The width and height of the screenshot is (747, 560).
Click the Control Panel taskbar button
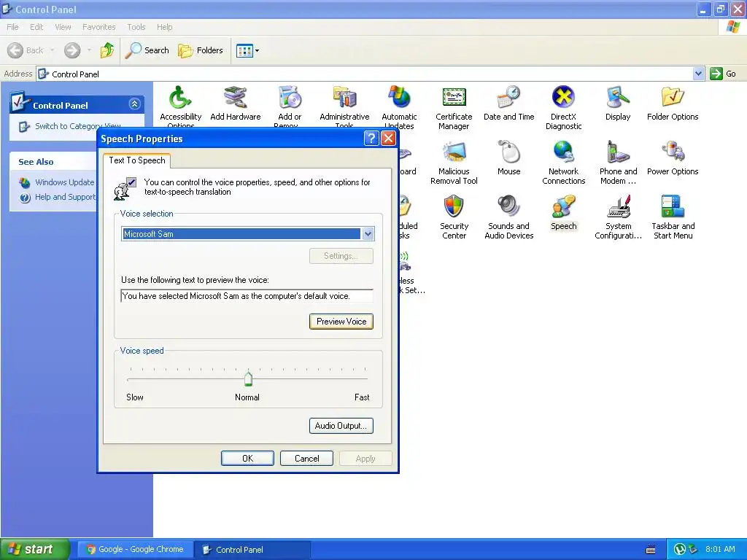(252, 549)
